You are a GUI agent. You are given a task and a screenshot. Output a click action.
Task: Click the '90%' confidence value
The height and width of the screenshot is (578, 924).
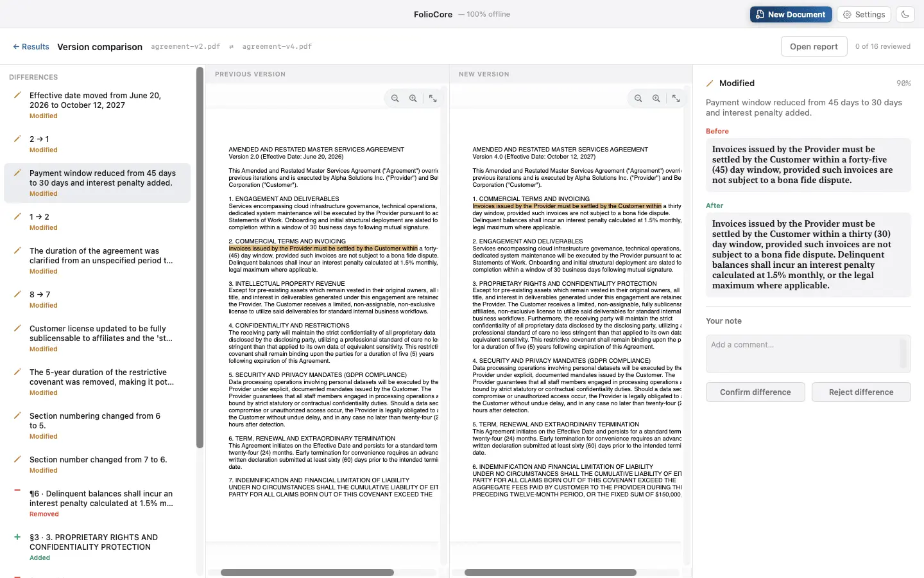click(903, 83)
